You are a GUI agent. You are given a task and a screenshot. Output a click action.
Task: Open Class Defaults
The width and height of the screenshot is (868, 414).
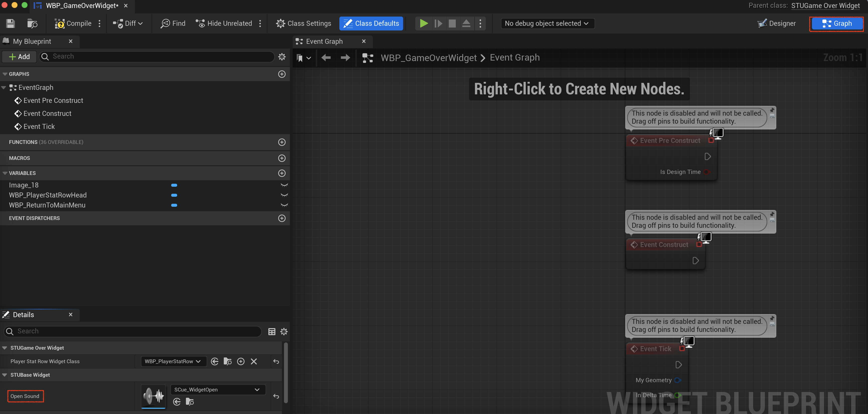pos(371,24)
